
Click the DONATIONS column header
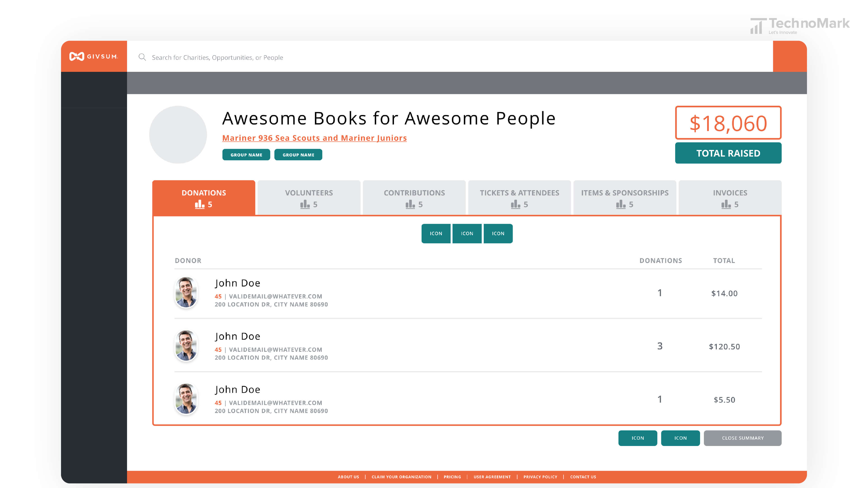coord(660,260)
